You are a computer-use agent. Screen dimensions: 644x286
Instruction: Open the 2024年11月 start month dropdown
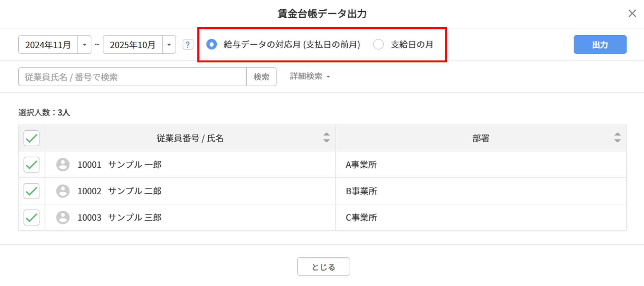(84, 44)
